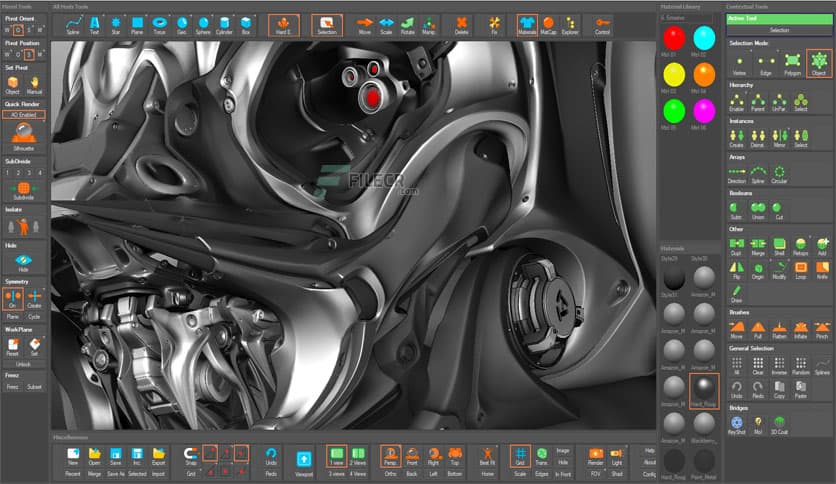Pick the cyan Mtrl 02 swatch
The image size is (836, 484).
coord(704,38)
